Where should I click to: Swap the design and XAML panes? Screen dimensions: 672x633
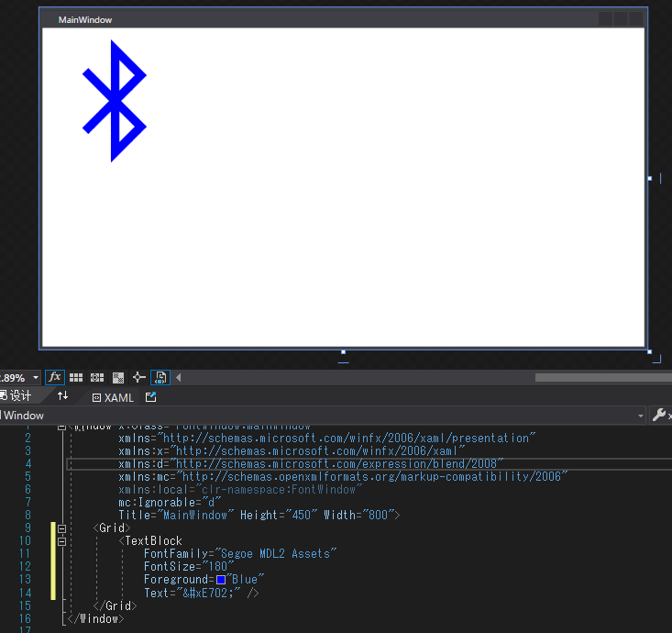[62, 395]
